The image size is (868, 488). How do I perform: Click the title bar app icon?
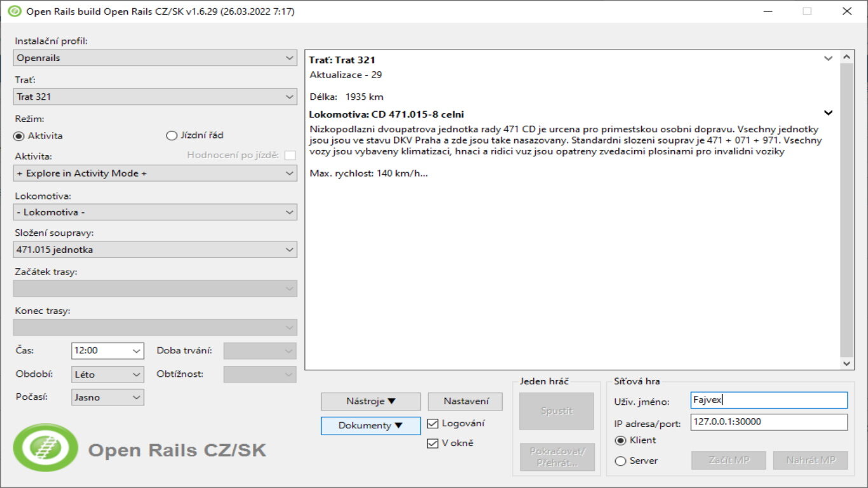pos(14,11)
